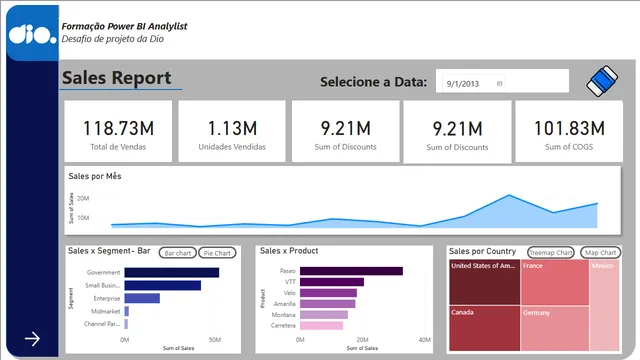This screenshot has height=360, width=640.
Task: Select the Government bar
Action: [172, 272]
